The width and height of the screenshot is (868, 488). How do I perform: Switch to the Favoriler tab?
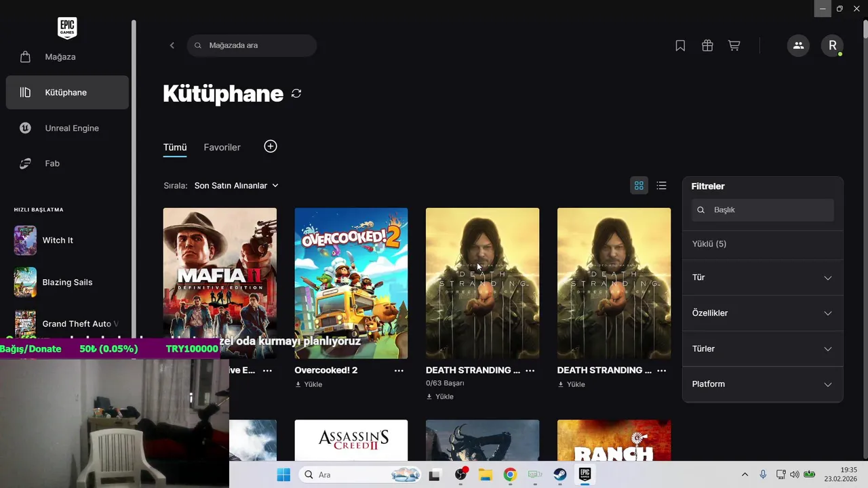222,147
